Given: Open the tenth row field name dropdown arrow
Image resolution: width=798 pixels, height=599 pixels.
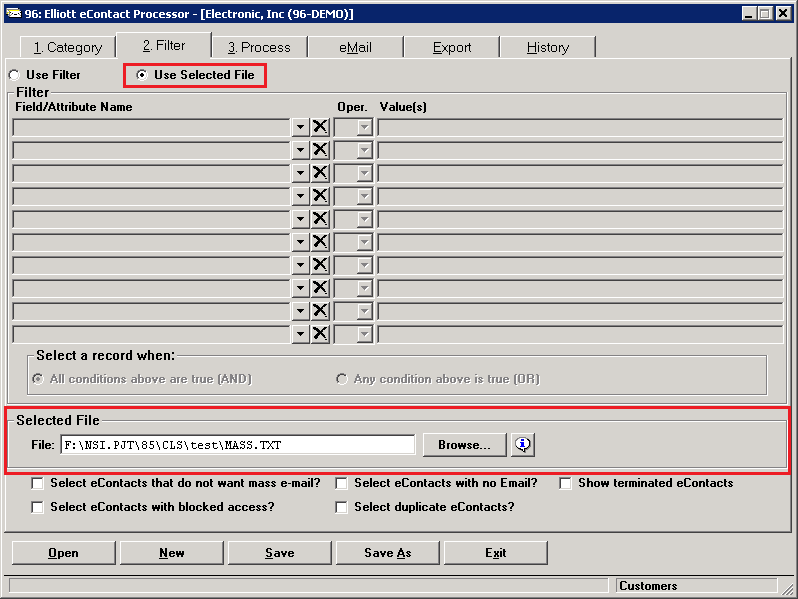Looking at the screenshot, I should coord(300,334).
